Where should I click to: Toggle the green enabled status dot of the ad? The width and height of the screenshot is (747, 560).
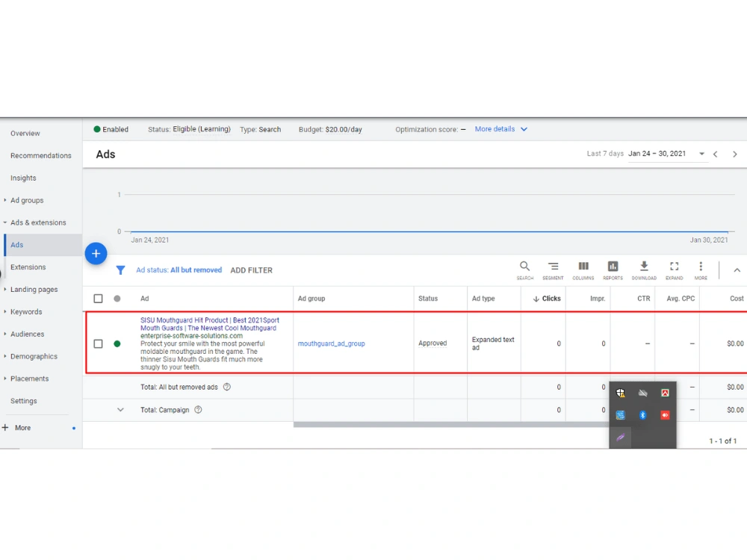117,343
